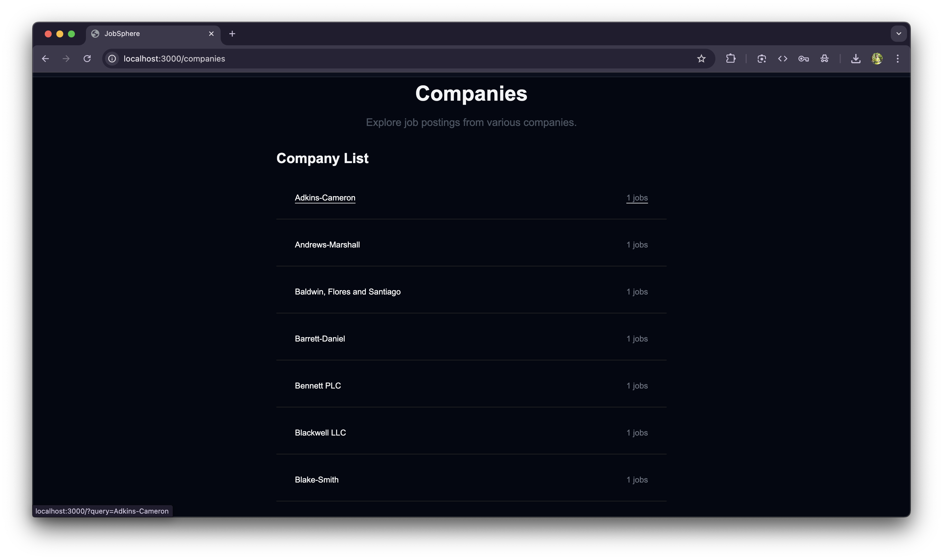Click the browser profile avatar
The height and width of the screenshot is (560, 943).
point(877,59)
